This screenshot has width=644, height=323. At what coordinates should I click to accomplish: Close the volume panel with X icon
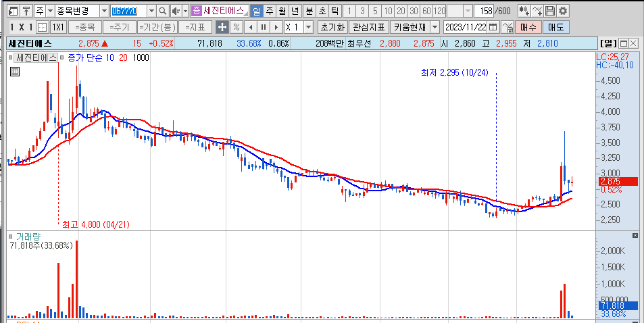[x=635, y=235]
